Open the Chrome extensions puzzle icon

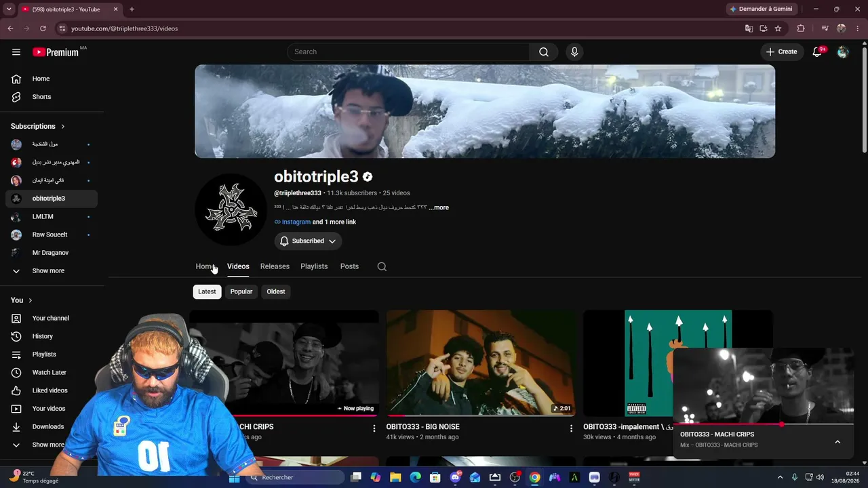point(801,28)
